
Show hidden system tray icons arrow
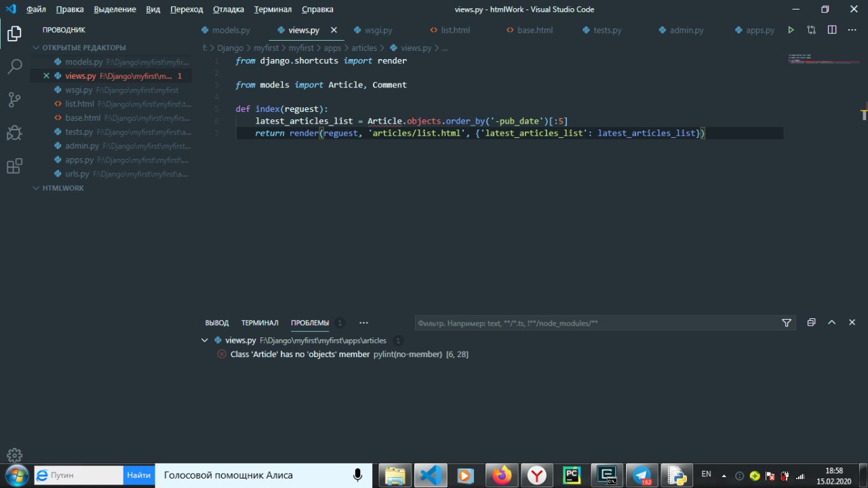pos(723,475)
